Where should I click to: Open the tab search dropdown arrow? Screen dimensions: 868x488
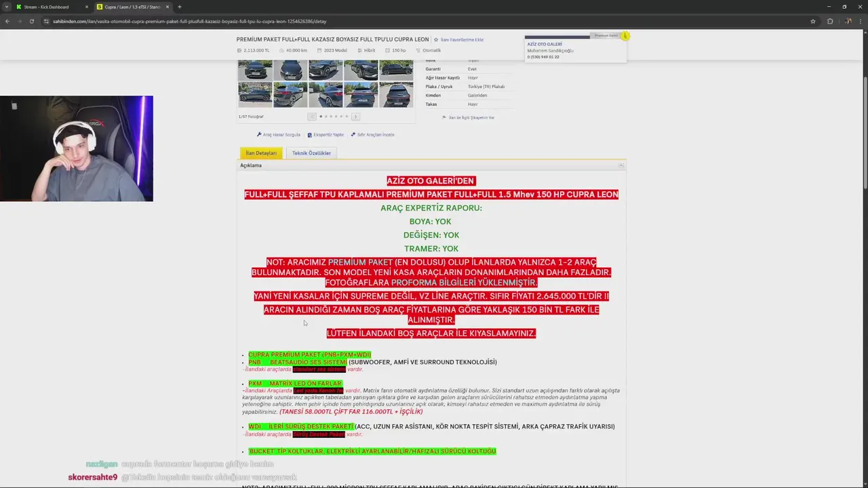(x=7, y=7)
